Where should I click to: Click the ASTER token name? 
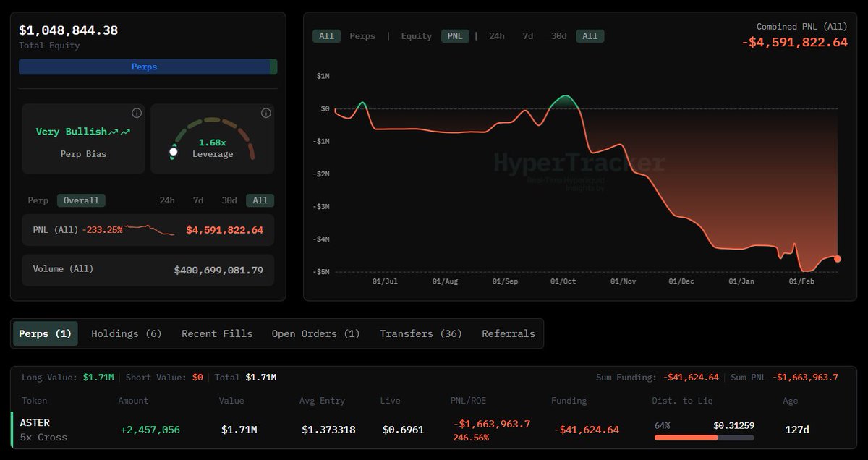35,422
